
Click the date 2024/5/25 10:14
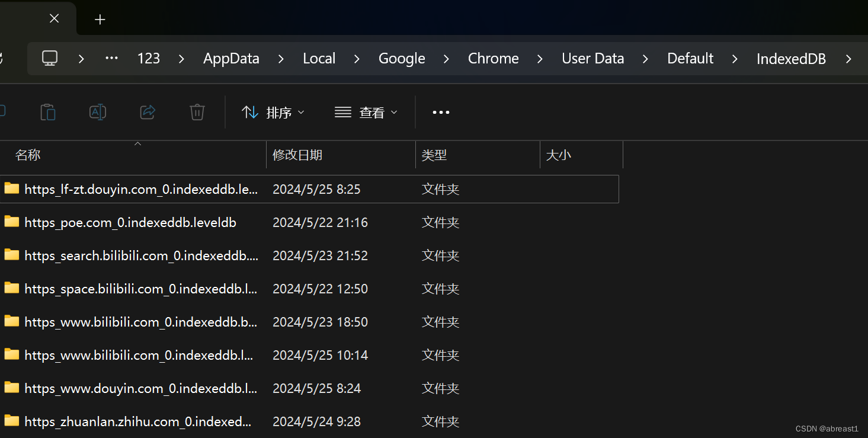click(320, 355)
